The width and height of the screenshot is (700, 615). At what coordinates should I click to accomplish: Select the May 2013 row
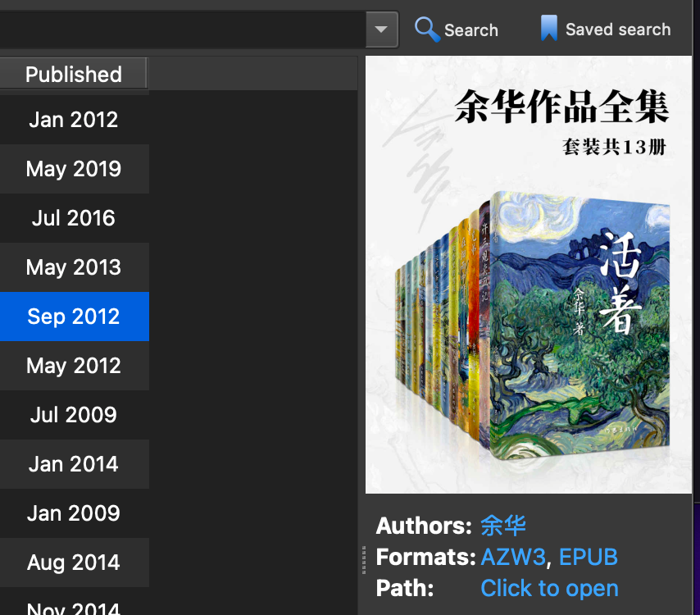click(74, 267)
